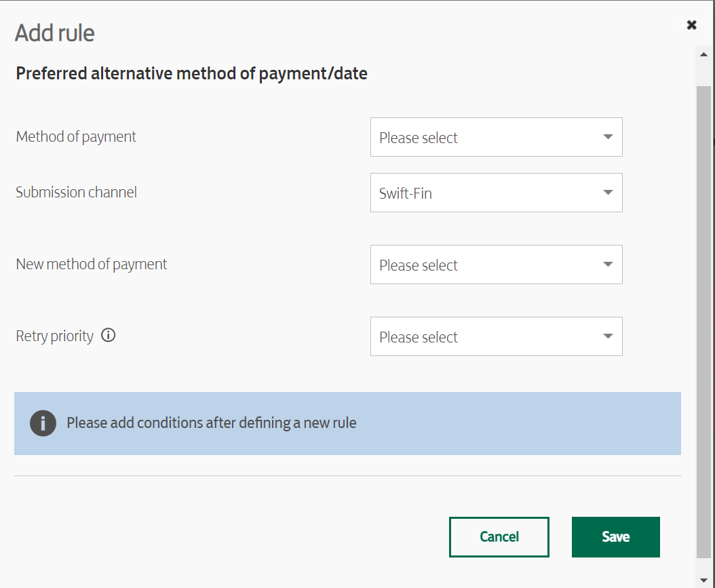The width and height of the screenshot is (715, 588).
Task: Cancel adding the rule
Action: click(x=499, y=537)
